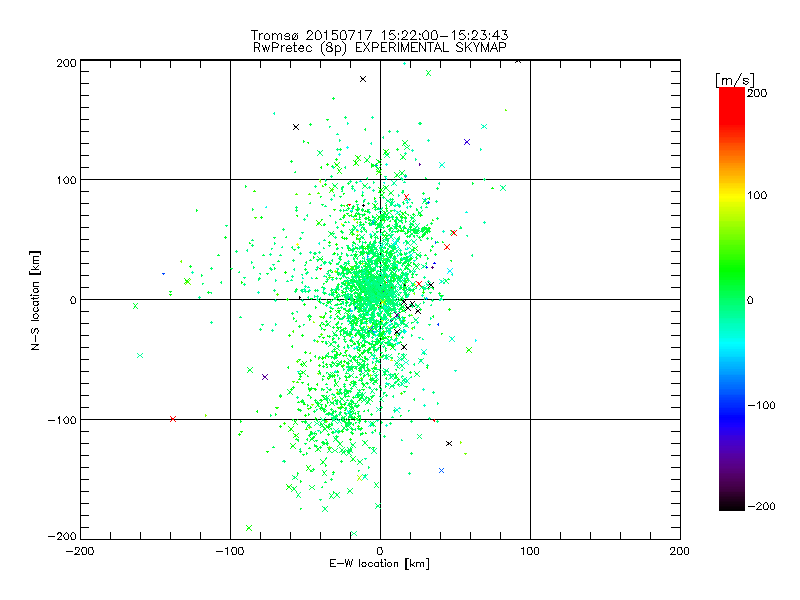Click the '-200' label beside the colorbar

point(761,506)
